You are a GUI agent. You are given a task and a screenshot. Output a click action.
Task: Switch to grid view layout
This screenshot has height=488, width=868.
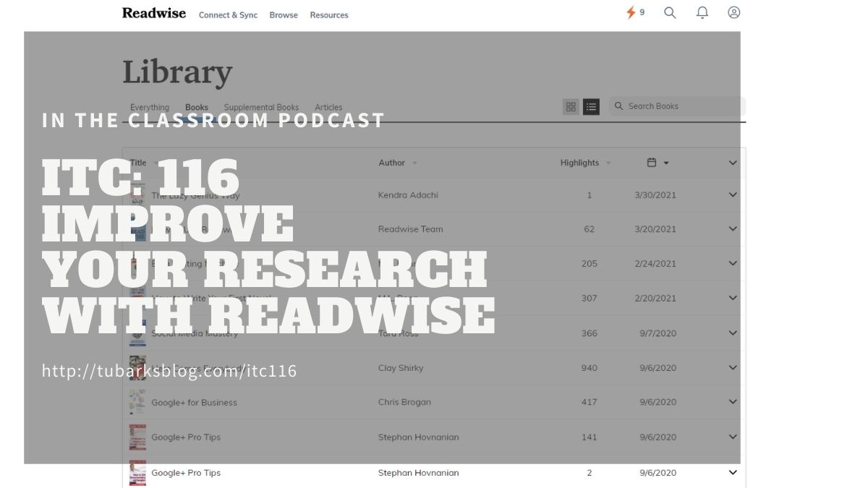click(571, 107)
